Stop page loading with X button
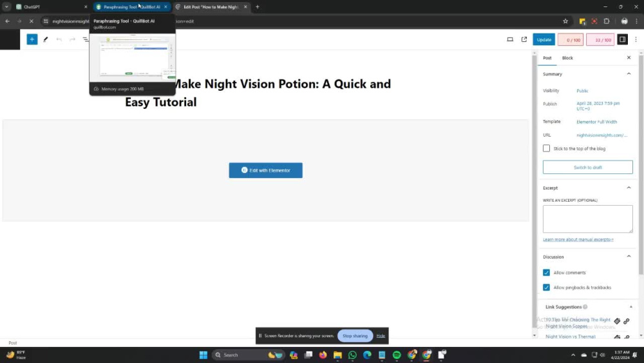The width and height of the screenshot is (644, 363). coord(31,21)
